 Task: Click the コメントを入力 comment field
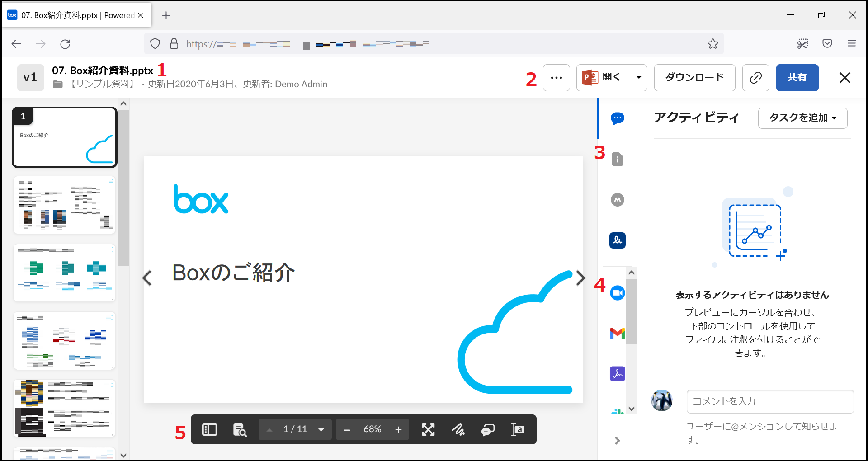(770, 401)
